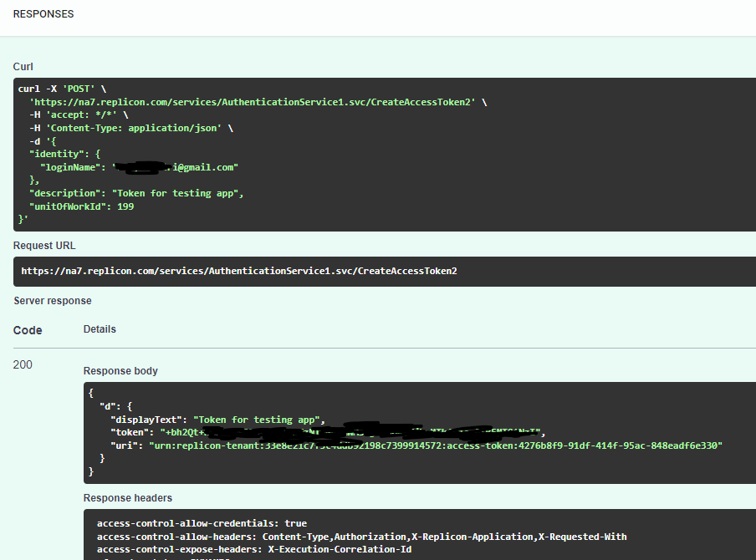Click the access-control-expose-headers line
Viewport: 756px width, 560px height.
pyautogui.click(x=254, y=549)
